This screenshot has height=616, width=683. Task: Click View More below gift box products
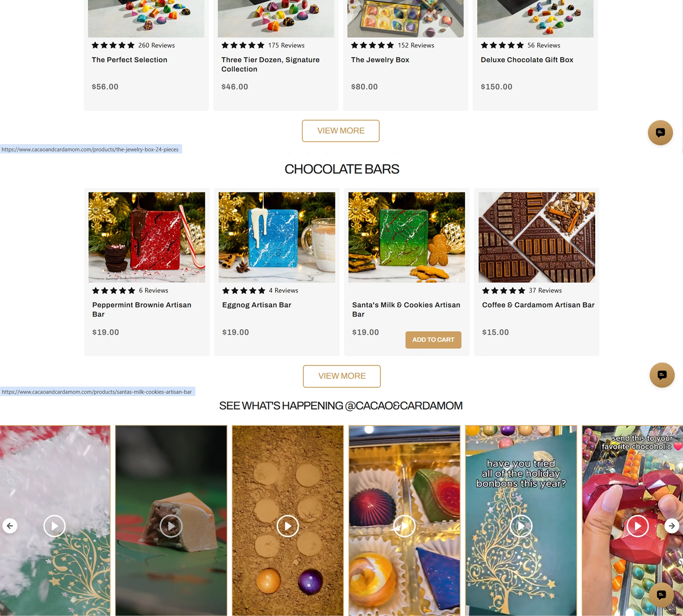click(x=341, y=131)
